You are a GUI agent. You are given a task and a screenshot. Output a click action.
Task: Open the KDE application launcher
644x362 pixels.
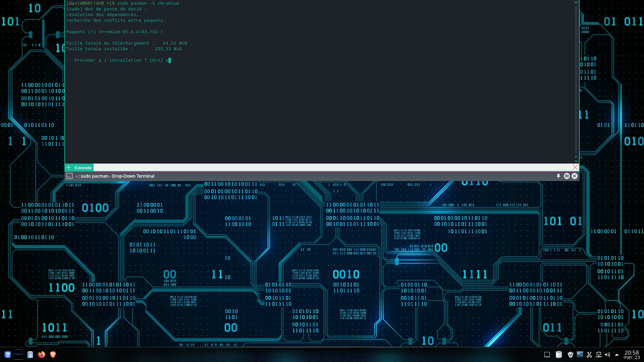[x=7, y=355]
